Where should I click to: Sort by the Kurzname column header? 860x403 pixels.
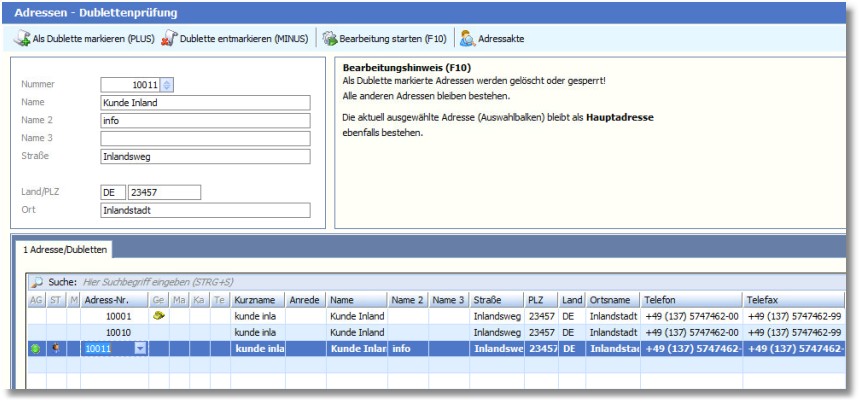[x=256, y=298]
